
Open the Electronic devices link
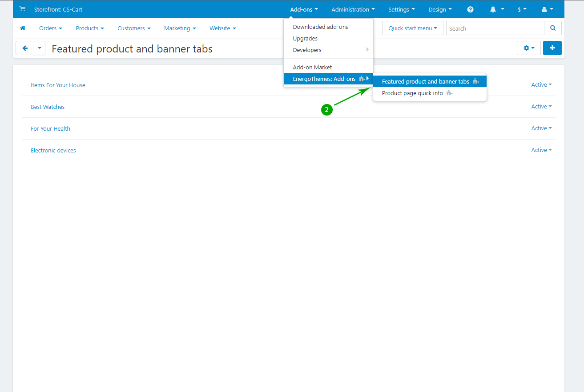53,151
